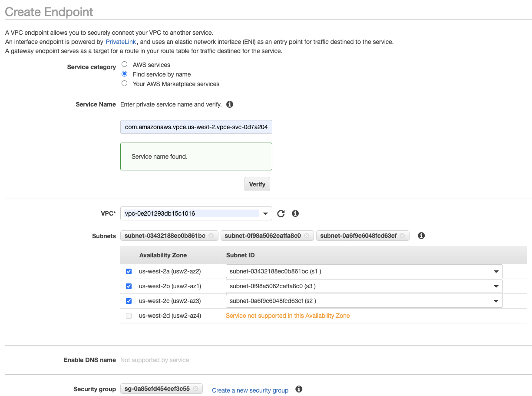Select Your AWS Marketplace services option
This screenshot has width=532, height=396.
click(x=125, y=83)
